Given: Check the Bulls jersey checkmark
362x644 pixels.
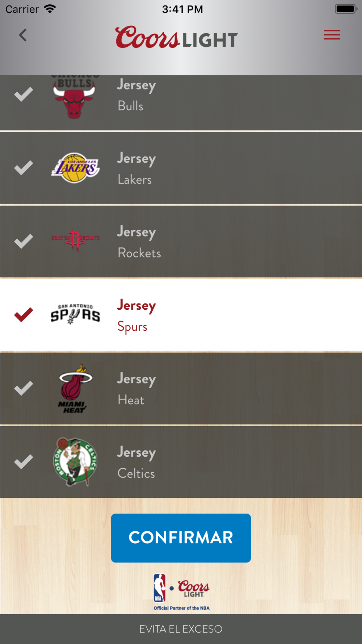Looking at the screenshot, I should pos(24,95).
